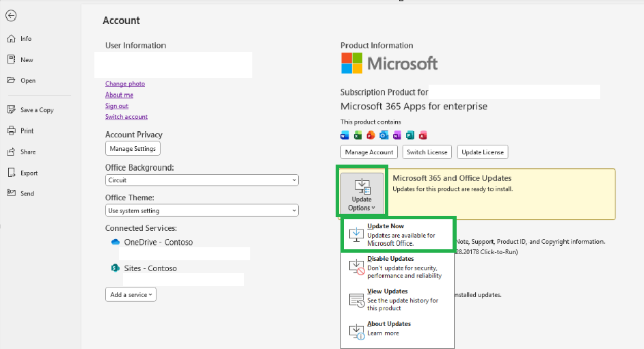The width and height of the screenshot is (644, 349).
Task: Click the Print printer icon
Action: click(11, 131)
